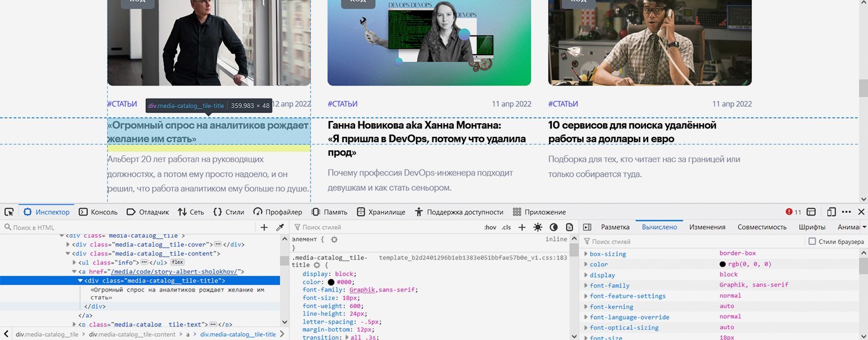This screenshot has width=868, height=340.
Task: Enable the Стили браузера checkbox
Action: tap(812, 241)
